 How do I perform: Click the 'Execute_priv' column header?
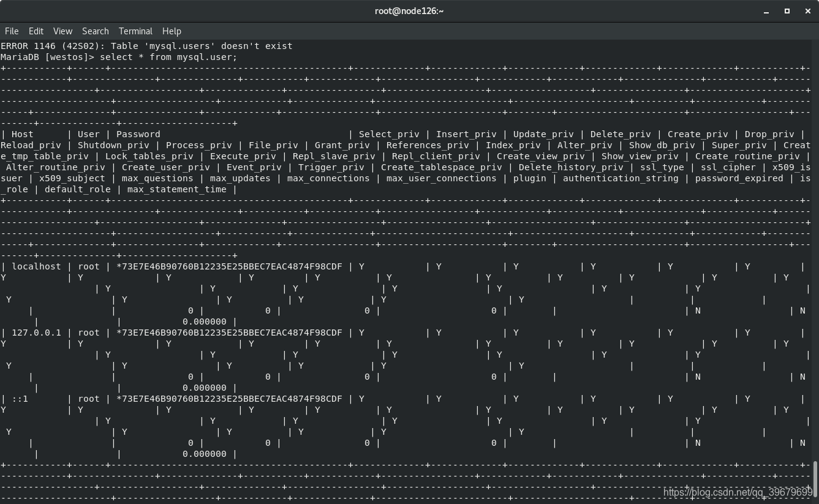click(243, 156)
